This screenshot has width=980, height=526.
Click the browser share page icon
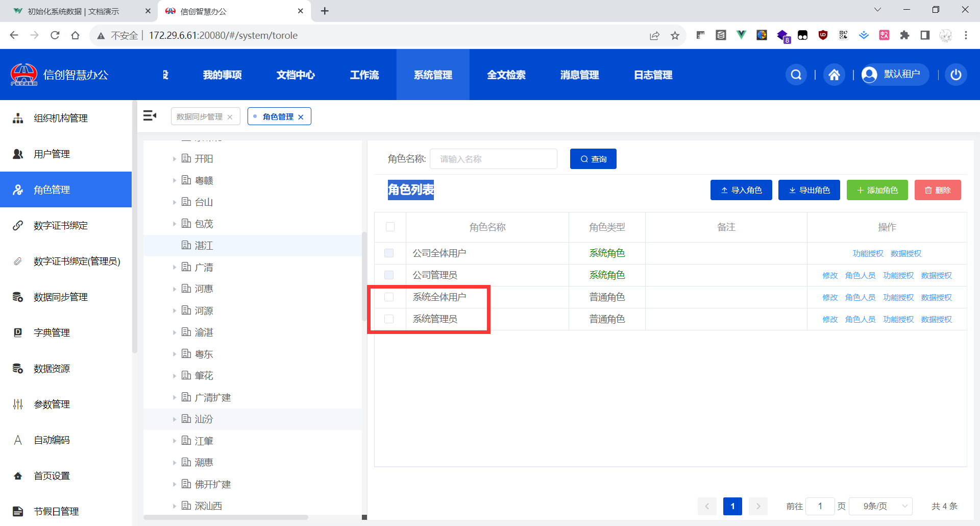(x=654, y=35)
